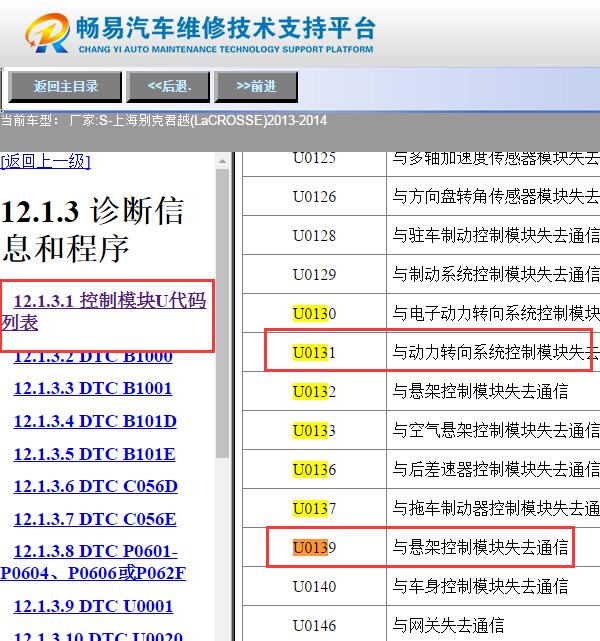600x641 pixels.
Task: Select the highlighted U0133 code cell
Action: (314, 430)
